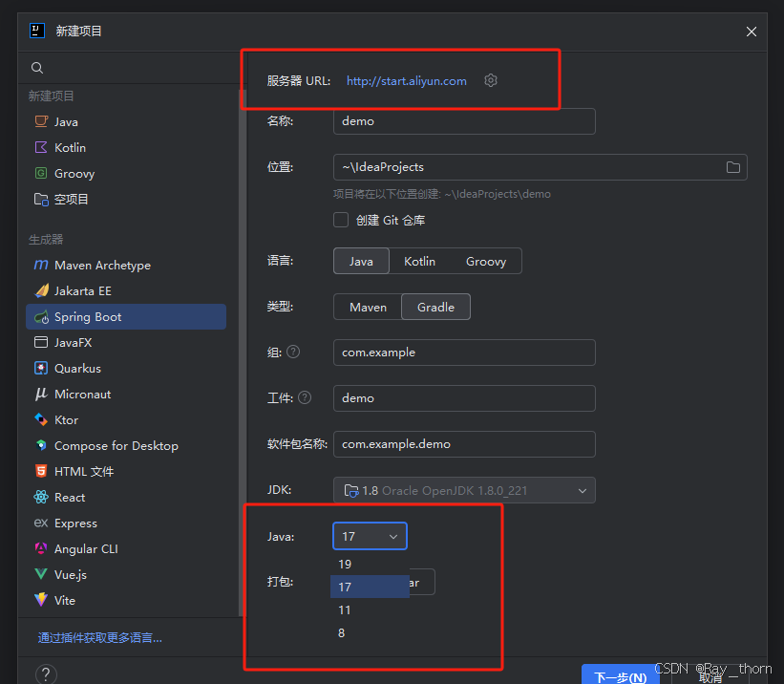Click the search magnifier icon
784x684 pixels.
pyautogui.click(x=37, y=68)
